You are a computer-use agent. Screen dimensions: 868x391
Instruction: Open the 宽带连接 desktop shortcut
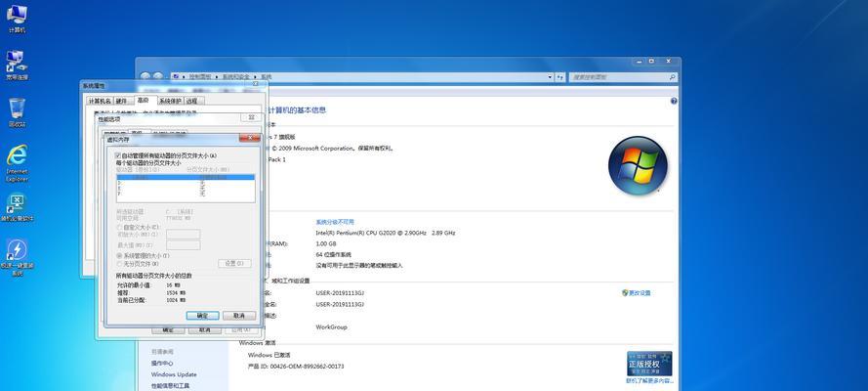point(17,65)
